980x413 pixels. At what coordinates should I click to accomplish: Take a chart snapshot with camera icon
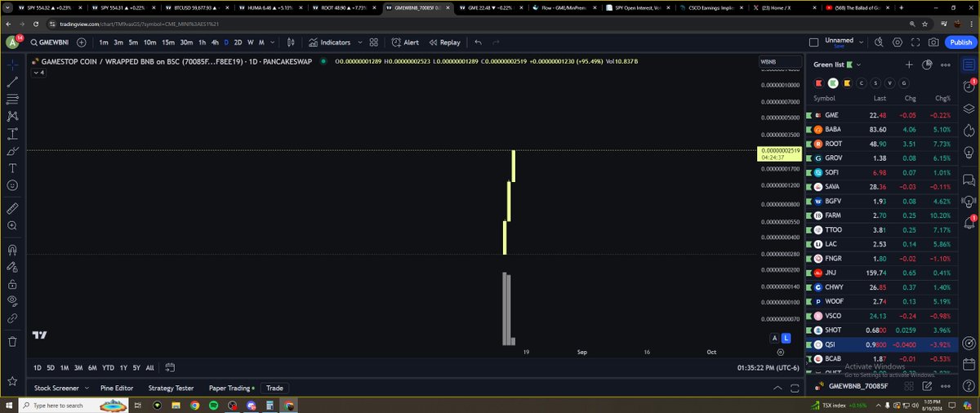934,42
